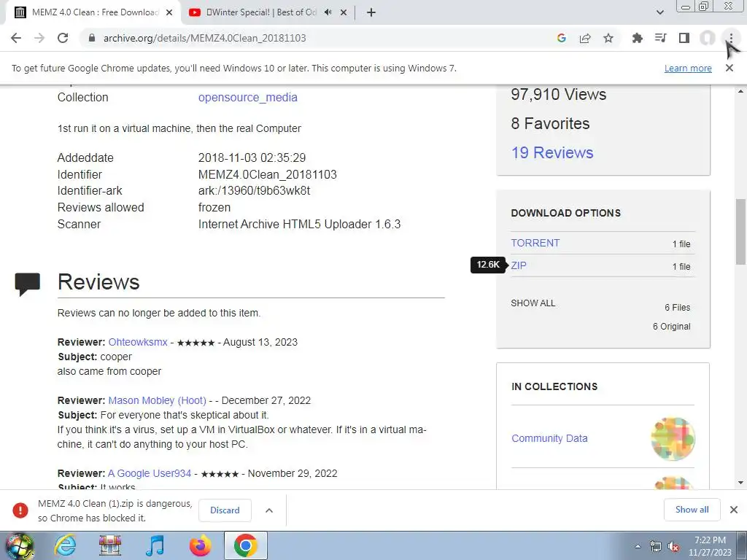
Task: Select the 8 Favorites text
Action: [550, 123]
